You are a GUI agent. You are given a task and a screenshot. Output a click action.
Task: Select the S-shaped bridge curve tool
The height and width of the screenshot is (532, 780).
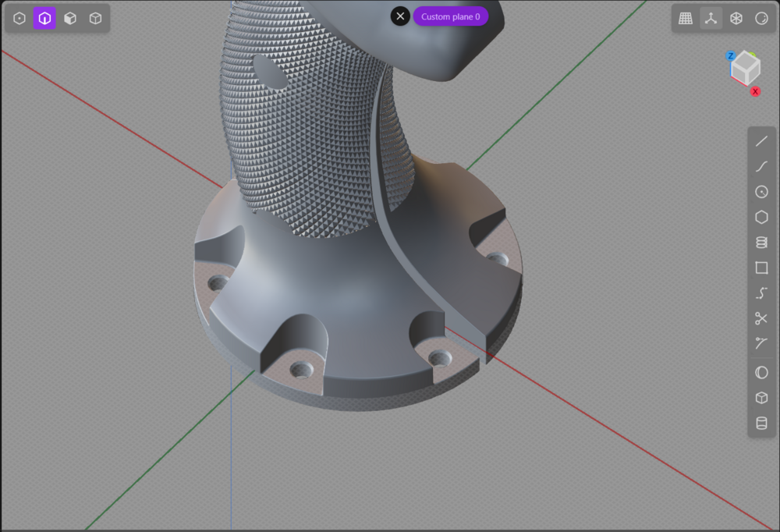(761, 293)
